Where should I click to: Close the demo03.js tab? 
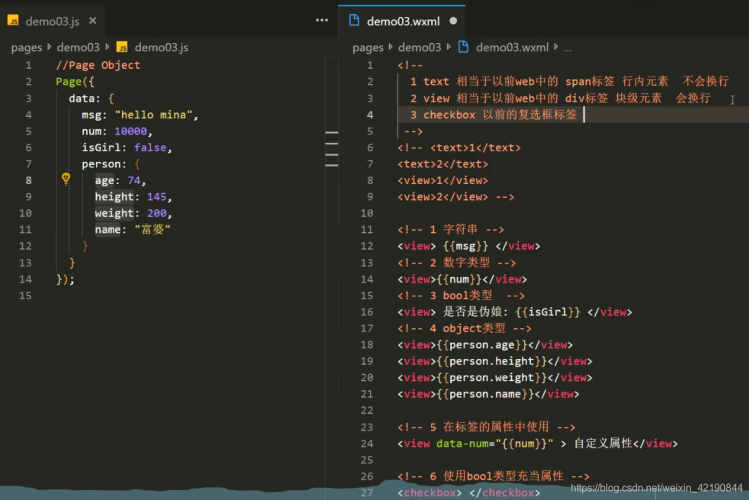[93, 21]
